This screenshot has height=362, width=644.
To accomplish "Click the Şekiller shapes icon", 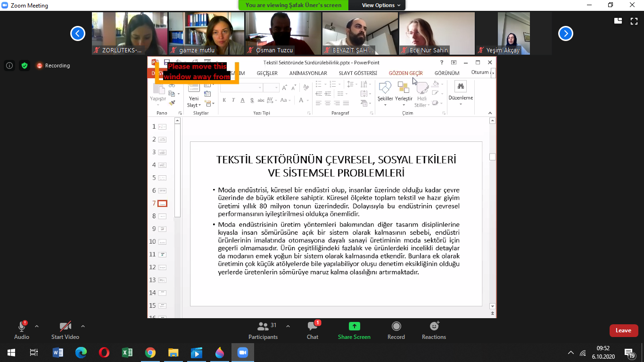I will point(385,88).
